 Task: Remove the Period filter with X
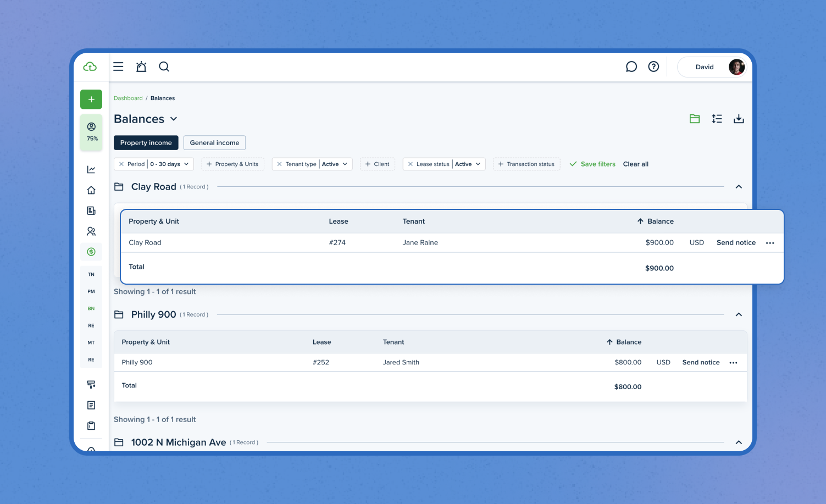[x=121, y=164]
